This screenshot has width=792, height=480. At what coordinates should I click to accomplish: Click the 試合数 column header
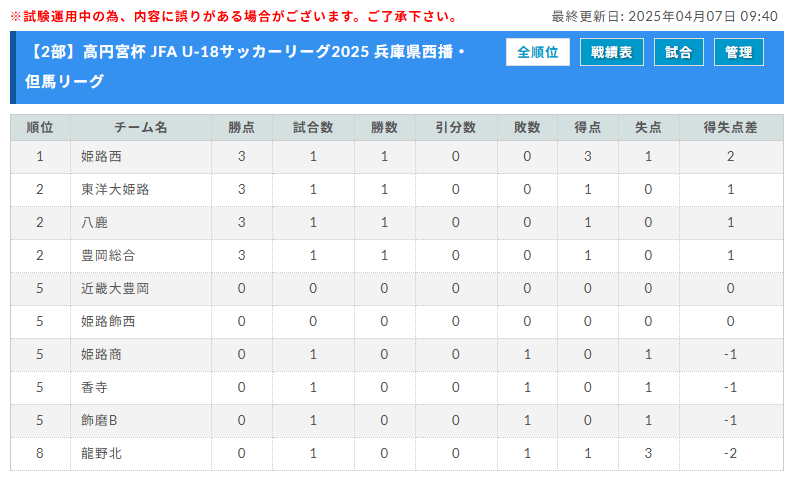[x=313, y=127]
